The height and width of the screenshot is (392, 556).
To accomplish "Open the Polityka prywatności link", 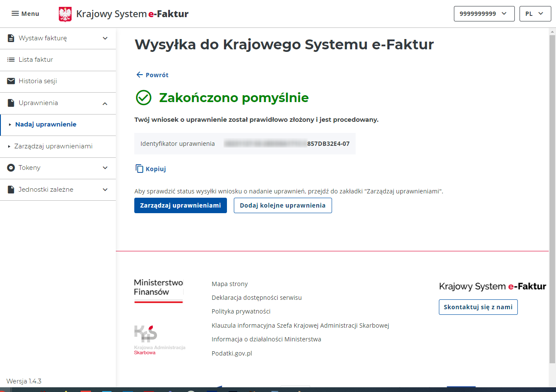I will [x=241, y=311].
